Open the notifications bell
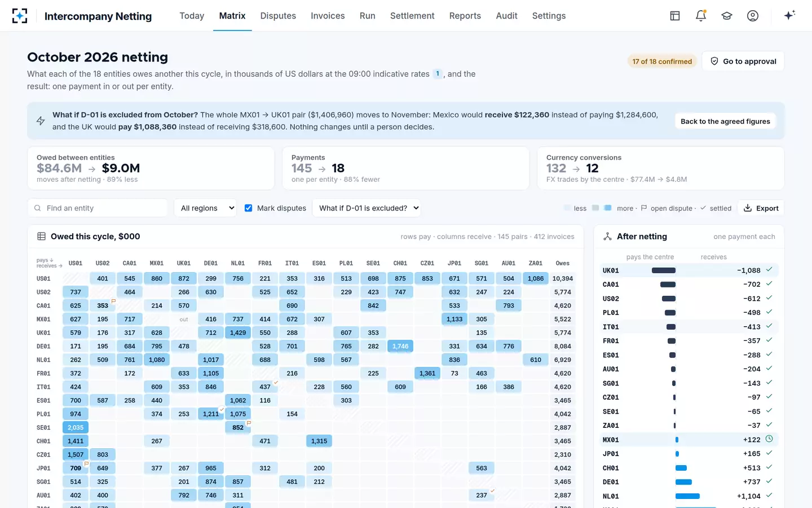This screenshot has height=508, width=812. pos(701,16)
